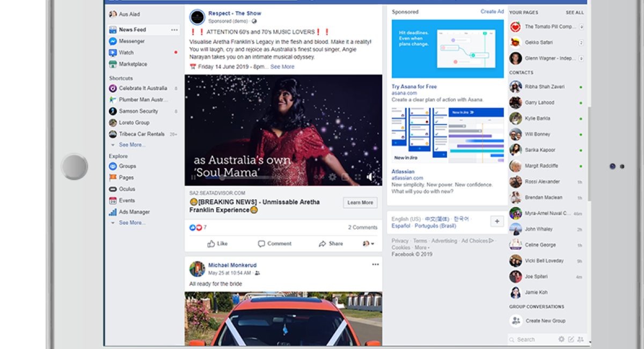Open the Messenger sidebar icon
Image resolution: width=644 pixels, height=349 pixels.
(113, 41)
